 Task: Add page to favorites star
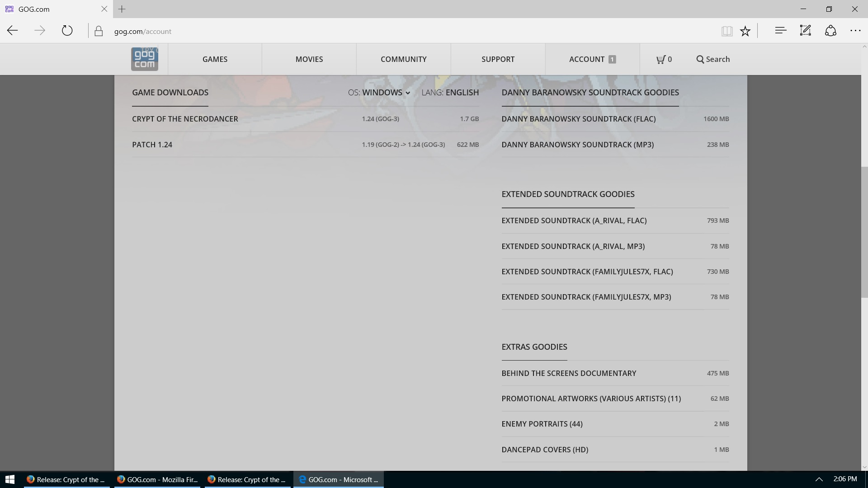(x=745, y=31)
